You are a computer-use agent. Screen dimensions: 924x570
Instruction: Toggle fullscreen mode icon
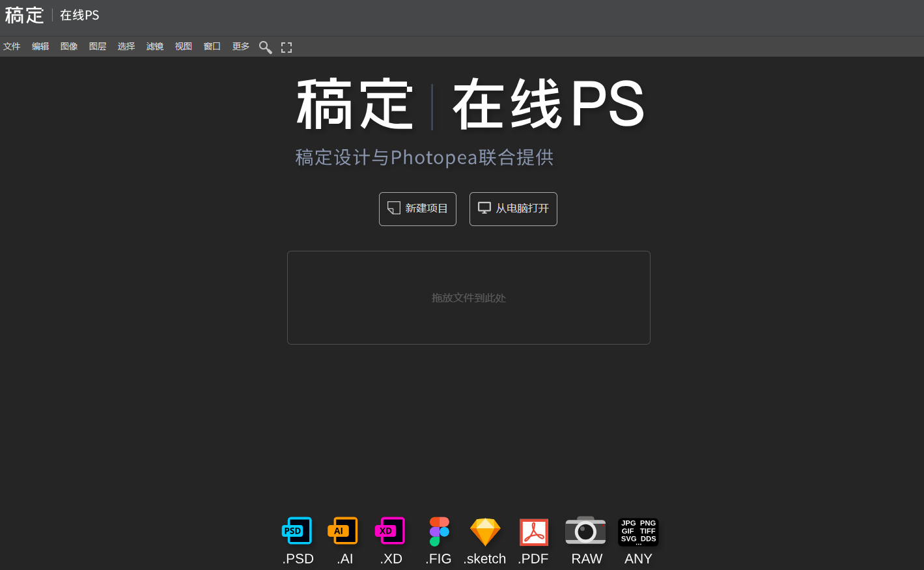[x=287, y=47]
